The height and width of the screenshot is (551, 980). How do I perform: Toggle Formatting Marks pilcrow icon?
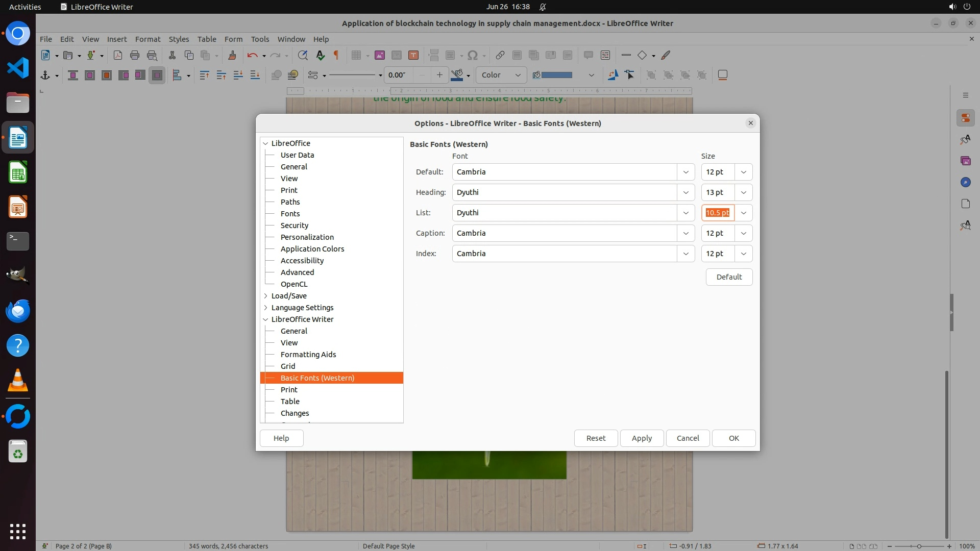[336, 56]
